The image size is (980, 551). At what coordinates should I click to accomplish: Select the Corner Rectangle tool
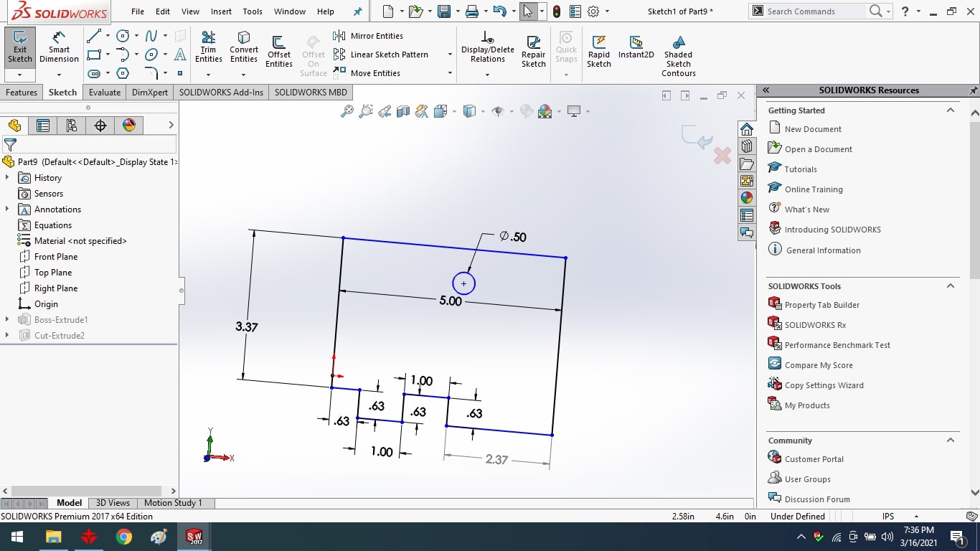93,55
